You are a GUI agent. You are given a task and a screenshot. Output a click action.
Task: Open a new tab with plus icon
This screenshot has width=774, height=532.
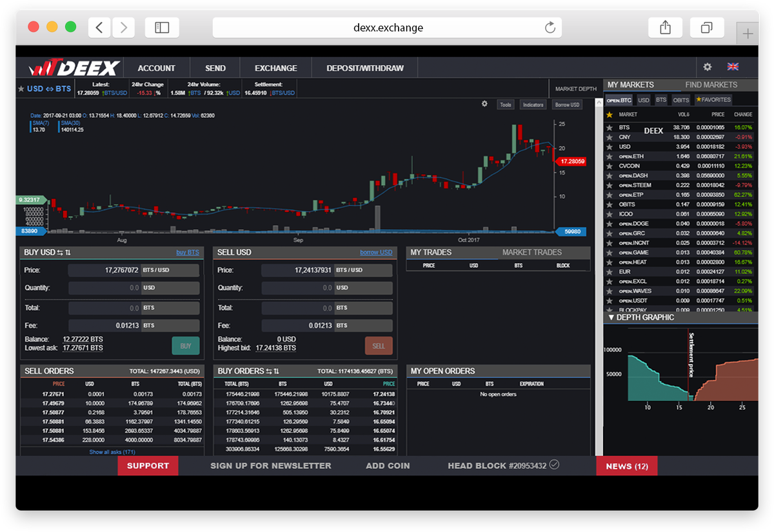click(748, 34)
